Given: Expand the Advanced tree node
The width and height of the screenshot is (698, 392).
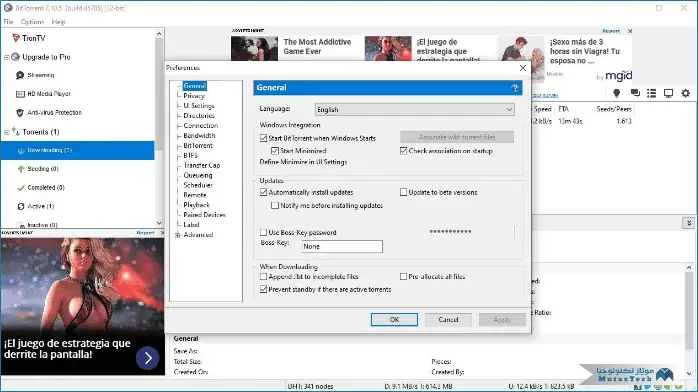Looking at the screenshot, I should click(178, 235).
